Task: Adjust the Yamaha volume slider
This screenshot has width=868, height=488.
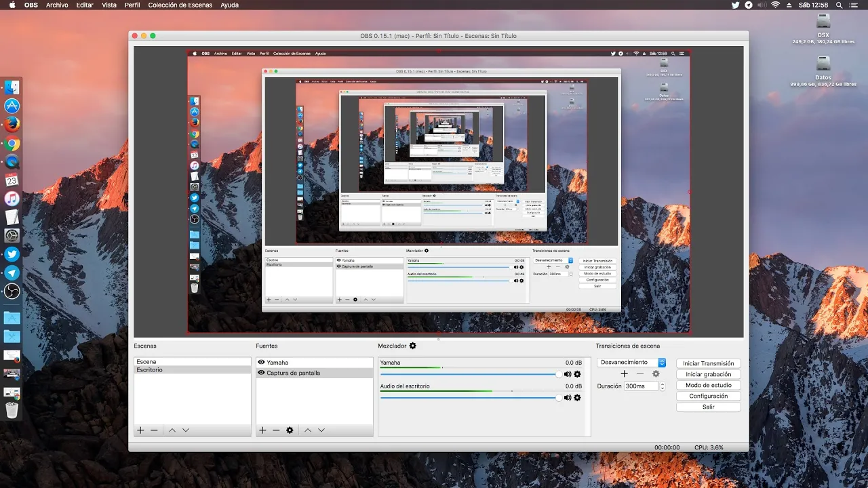Action: pos(471,374)
